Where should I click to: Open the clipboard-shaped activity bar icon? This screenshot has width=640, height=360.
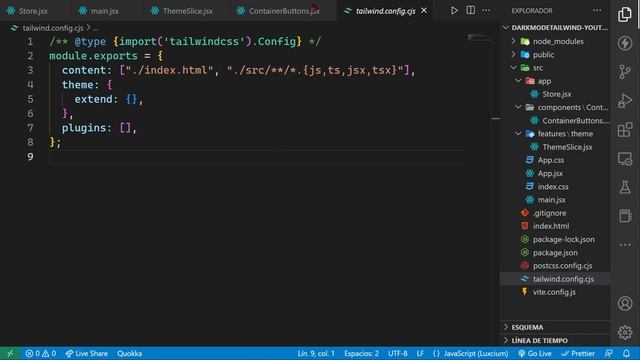pyautogui.click(x=624, y=216)
